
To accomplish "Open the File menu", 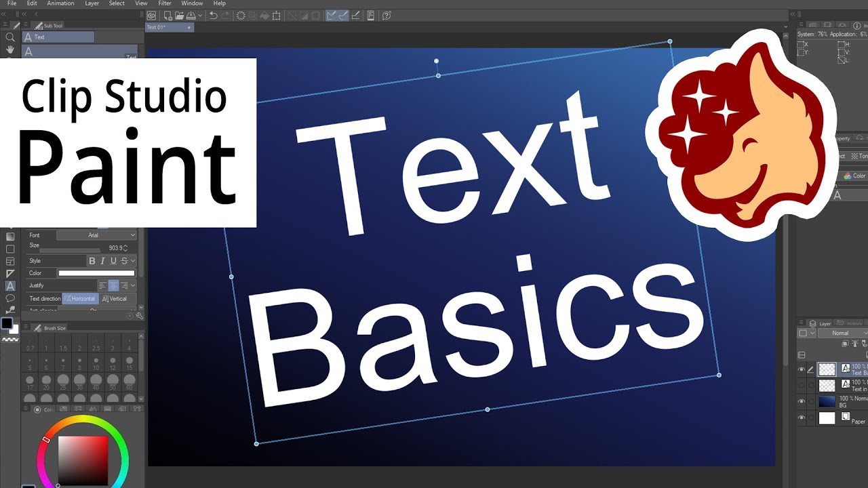I will pyautogui.click(x=12, y=3).
